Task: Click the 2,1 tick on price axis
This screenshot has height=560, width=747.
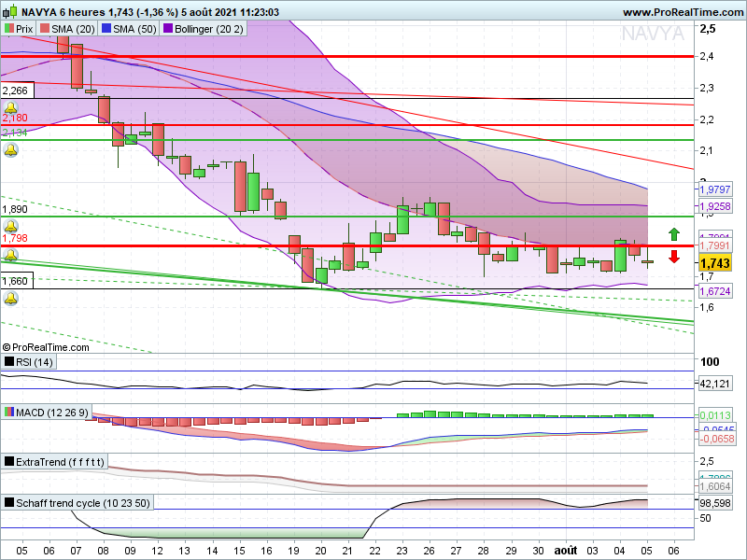Action: tap(707, 150)
